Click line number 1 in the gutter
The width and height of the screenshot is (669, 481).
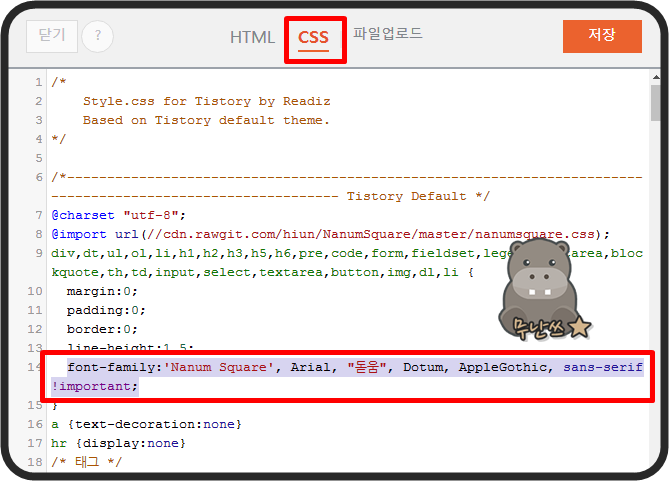click(x=39, y=82)
